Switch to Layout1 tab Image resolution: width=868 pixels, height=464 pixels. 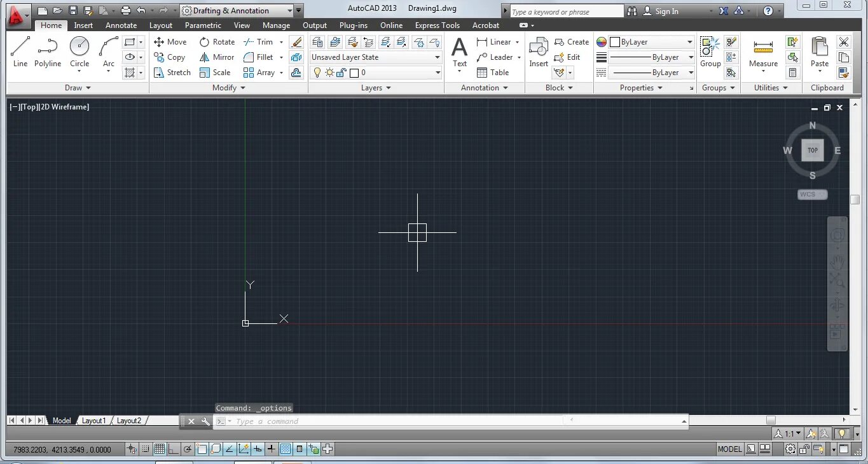94,421
